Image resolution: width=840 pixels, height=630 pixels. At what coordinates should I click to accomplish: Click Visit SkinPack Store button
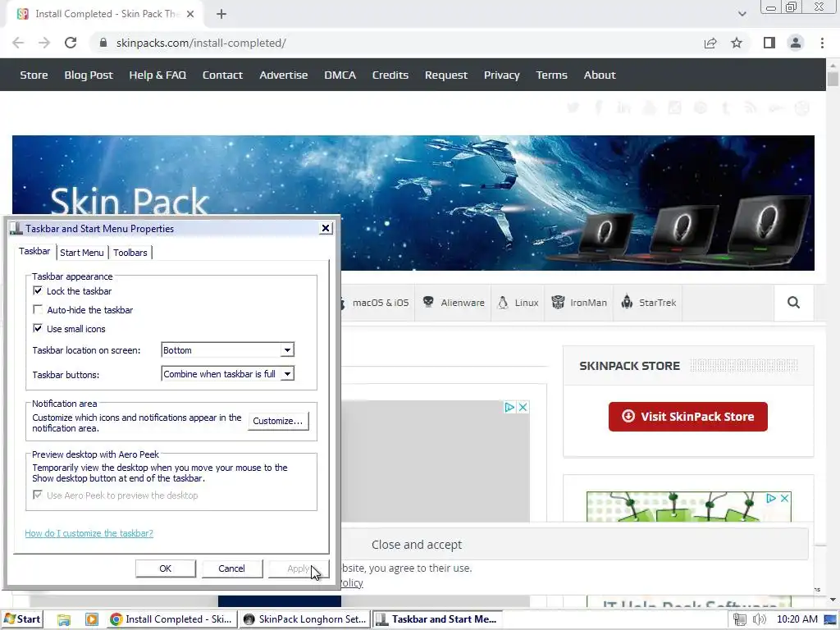pyautogui.click(x=688, y=416)
